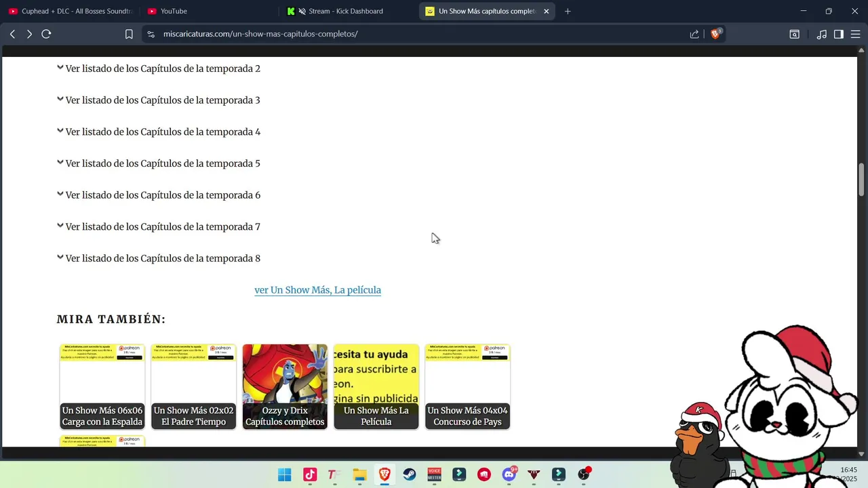Close the Un Show Más tab
This screenshot has height=488, width=868.
(546, 11)
